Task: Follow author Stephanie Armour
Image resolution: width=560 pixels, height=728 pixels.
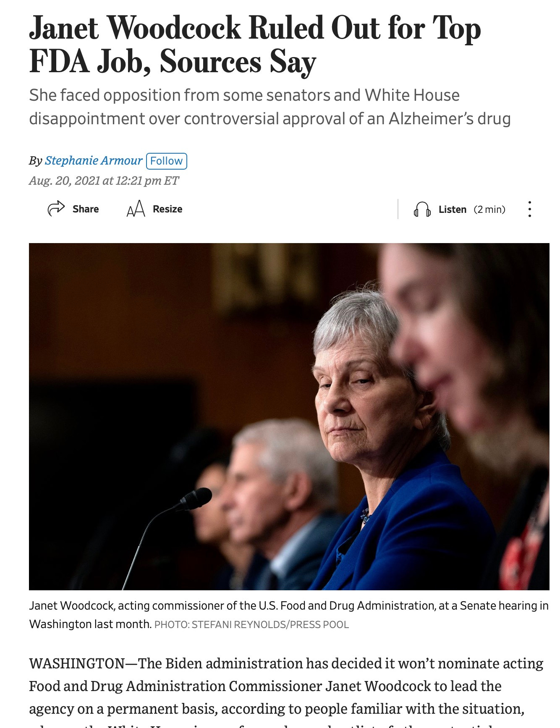Action: pos(166,161)
